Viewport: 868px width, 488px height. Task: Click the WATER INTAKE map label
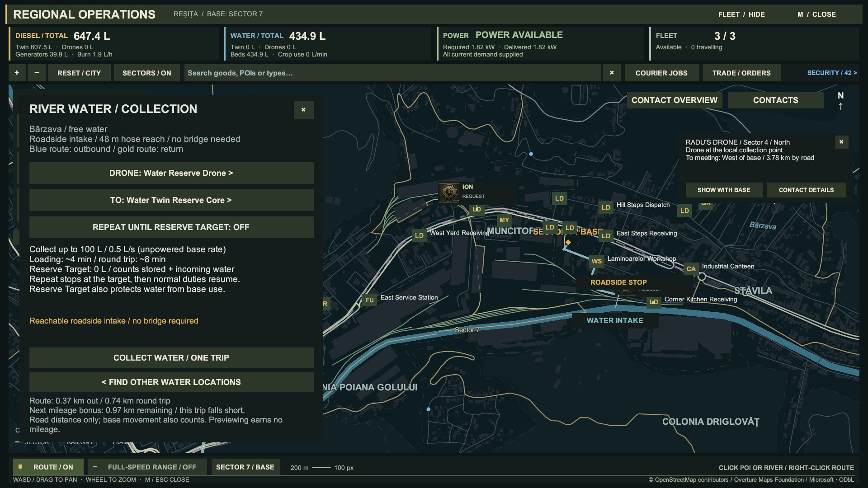pos(614,320)
